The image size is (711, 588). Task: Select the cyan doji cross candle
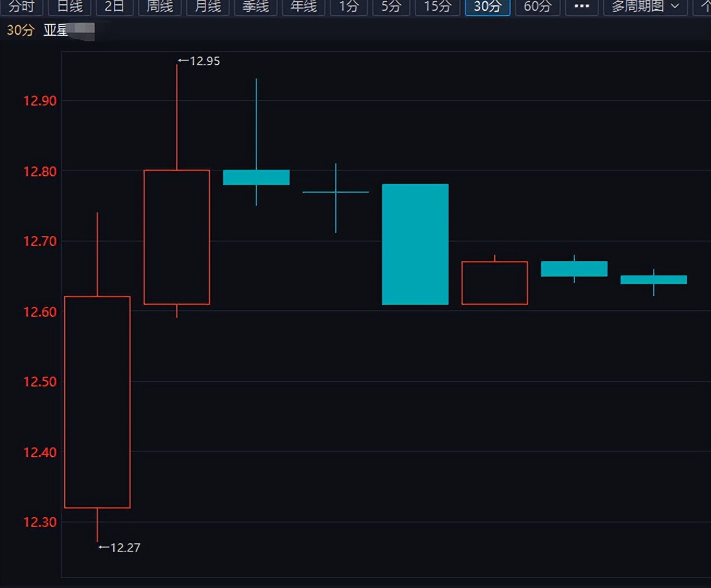[336, 192]
